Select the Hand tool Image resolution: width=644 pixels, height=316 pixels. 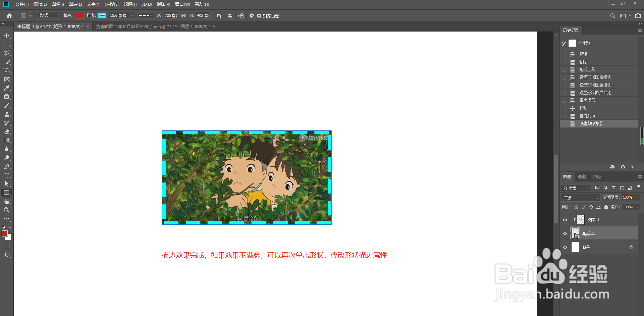7,201
